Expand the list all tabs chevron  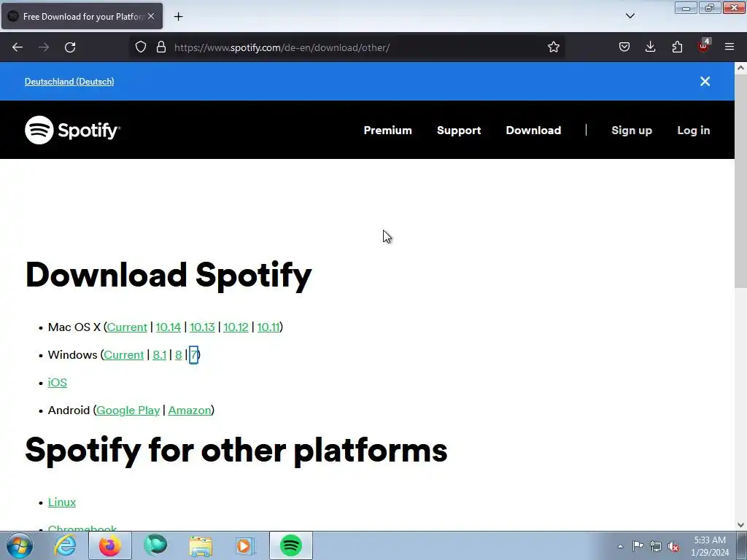click(630, 16)
